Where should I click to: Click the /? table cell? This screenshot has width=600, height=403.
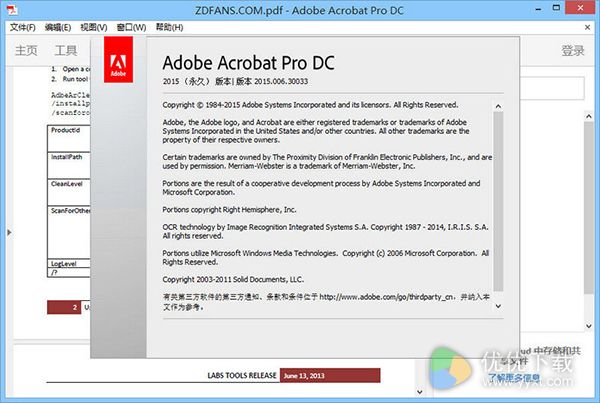(68, 272)
